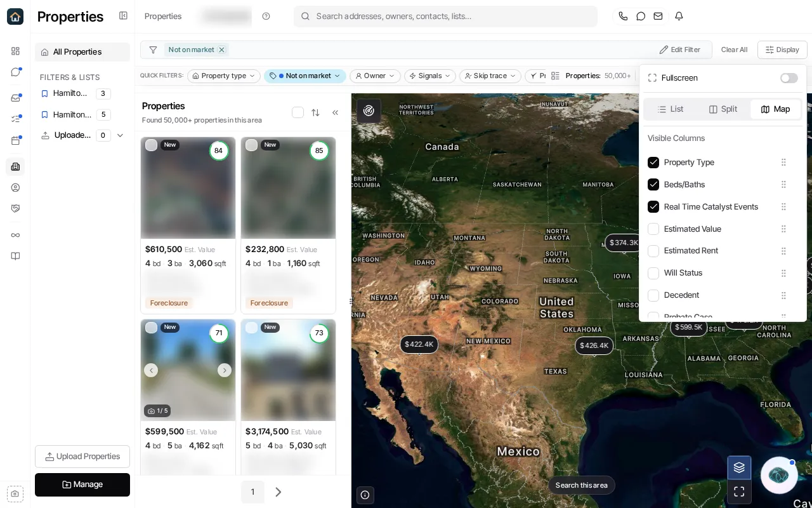Switch to the List view tab
This screenshot has width=812, height=508.
coord(671,109)
